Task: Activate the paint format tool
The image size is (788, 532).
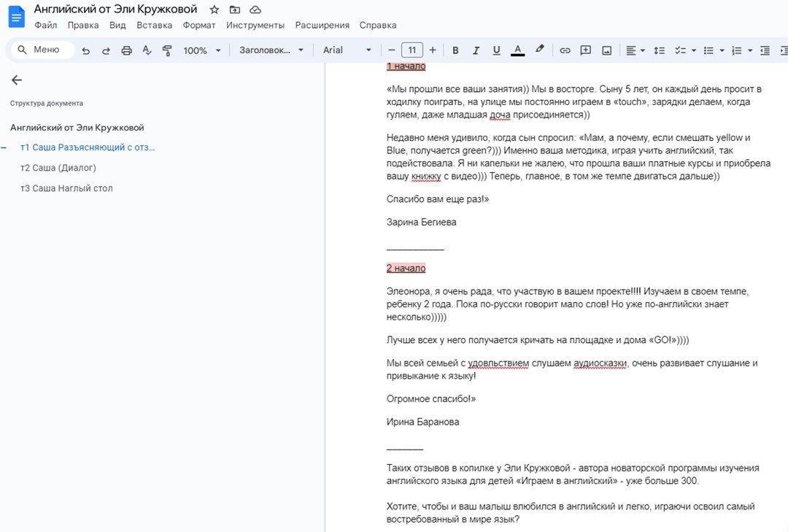Action: click(x=167, y=50)
